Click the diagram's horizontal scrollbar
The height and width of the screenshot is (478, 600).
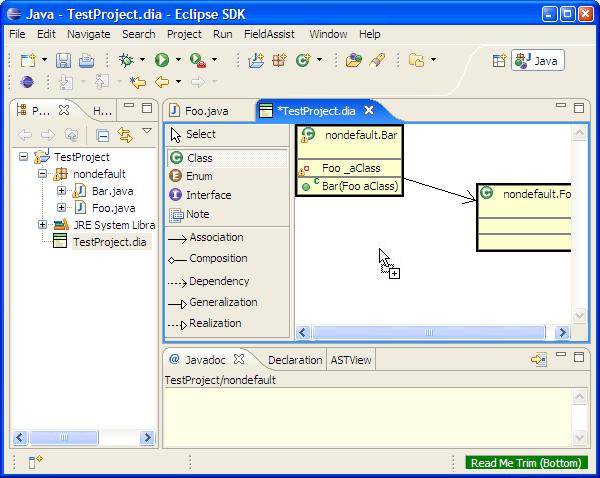[430, 333]
